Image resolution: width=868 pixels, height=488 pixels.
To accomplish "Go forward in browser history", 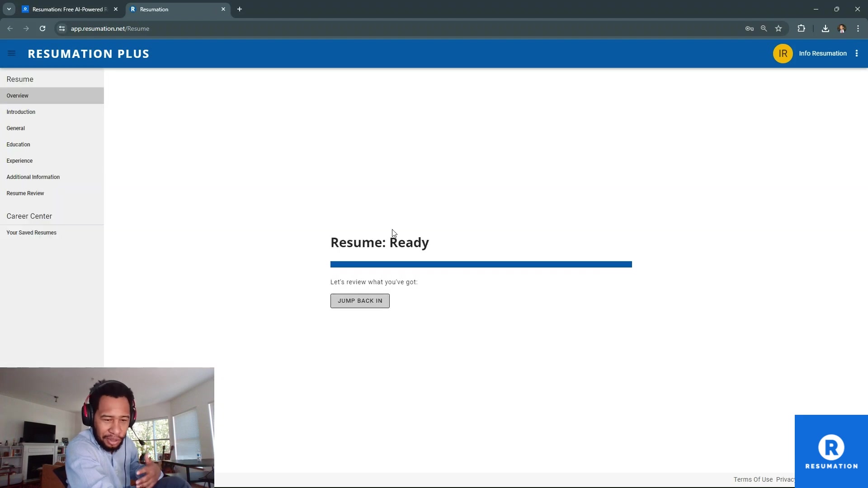I will (x=26, y=28).
